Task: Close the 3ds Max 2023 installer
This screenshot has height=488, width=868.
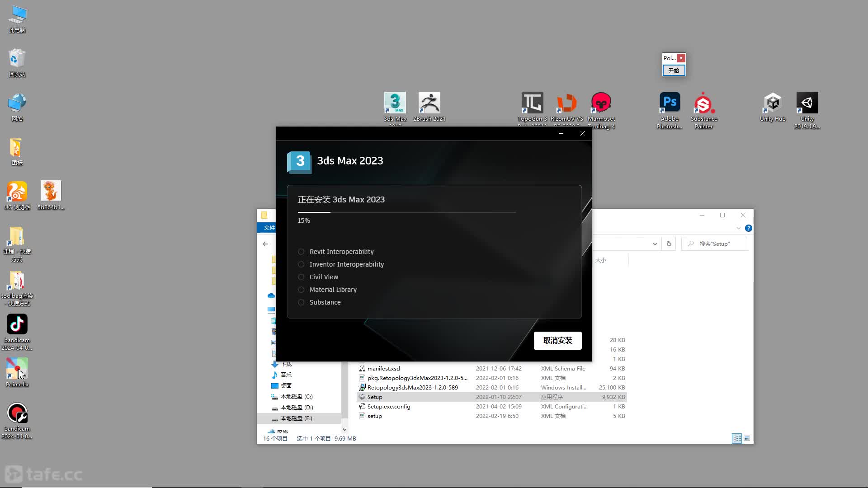Action: (582, 133)
